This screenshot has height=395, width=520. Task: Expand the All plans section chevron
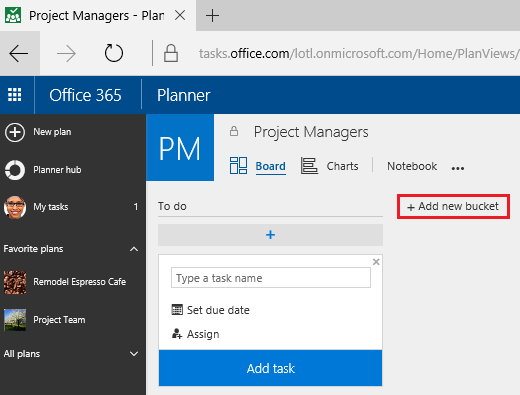[x=134, y=354]
